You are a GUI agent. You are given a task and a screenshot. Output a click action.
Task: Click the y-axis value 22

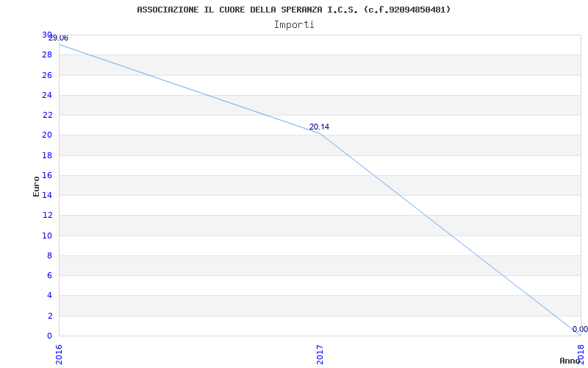point(48,115)
